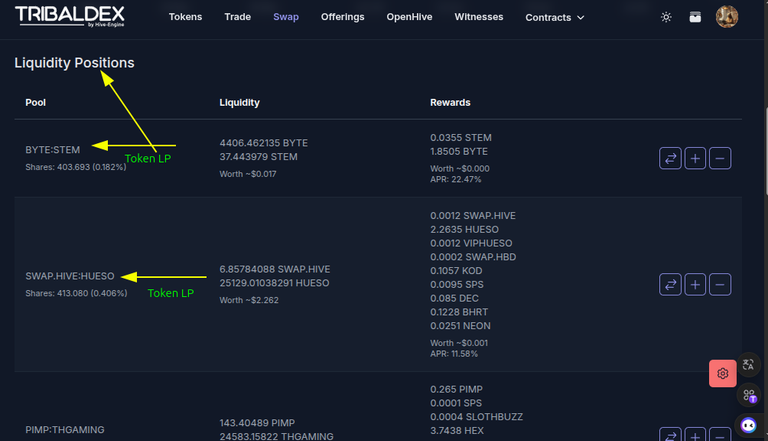Click the 0.0002 SWAP.HBD reward
Viewport: 768px width, 441px height.
(x=473, y=257)
